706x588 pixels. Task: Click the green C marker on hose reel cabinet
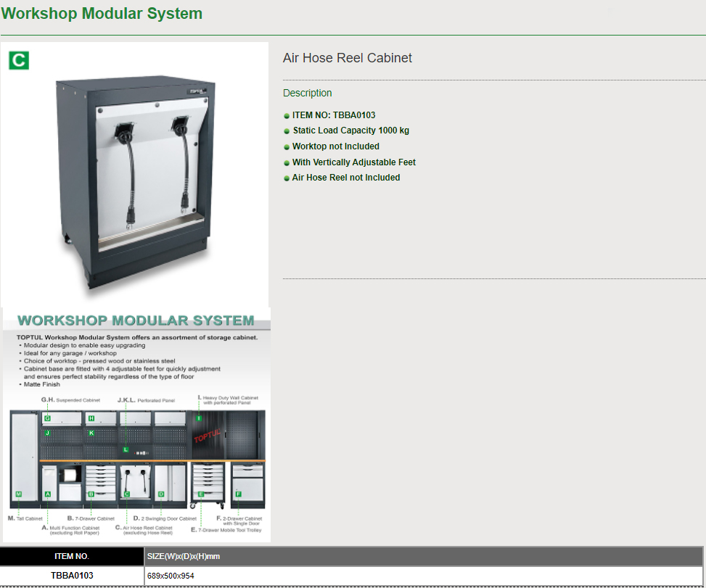127,494
